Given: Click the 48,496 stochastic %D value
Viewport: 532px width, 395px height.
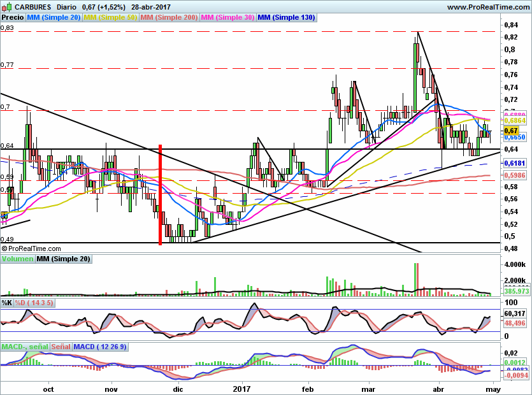Looking at the screenshot, I should 515,323.
